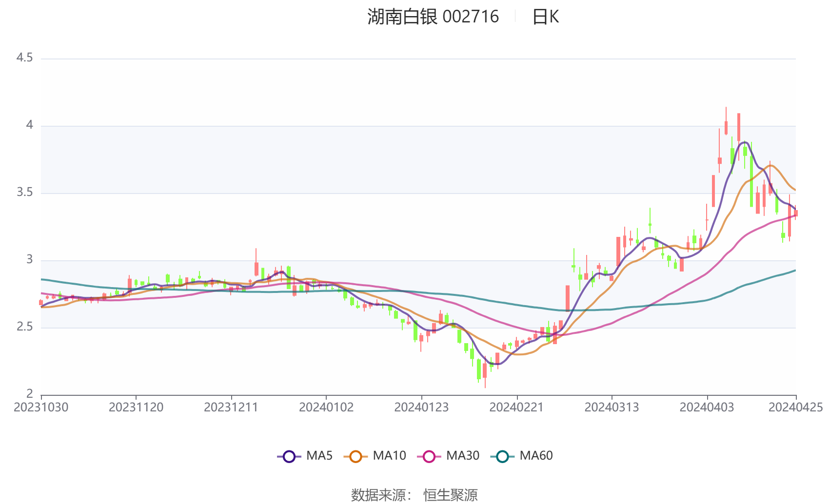
Task: Click the 20231030 x-axis date label
Action: tap(41, 407)
